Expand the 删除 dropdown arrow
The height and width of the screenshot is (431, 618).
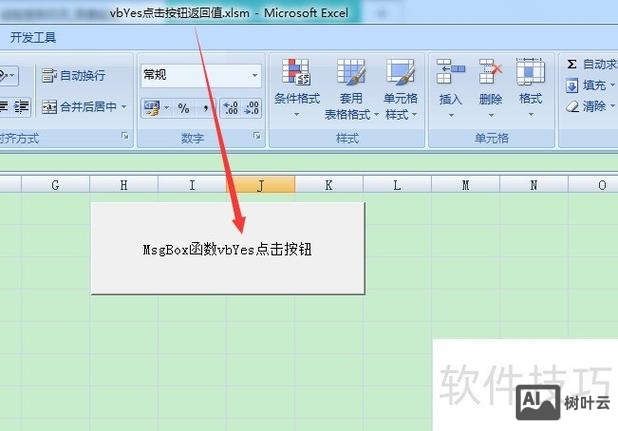[x=491, y=115]
